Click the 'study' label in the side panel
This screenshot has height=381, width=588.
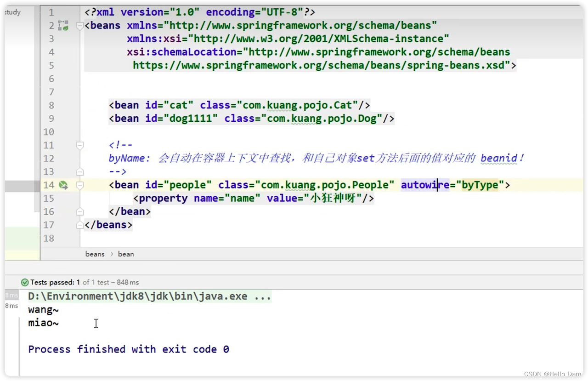[12, 12]
